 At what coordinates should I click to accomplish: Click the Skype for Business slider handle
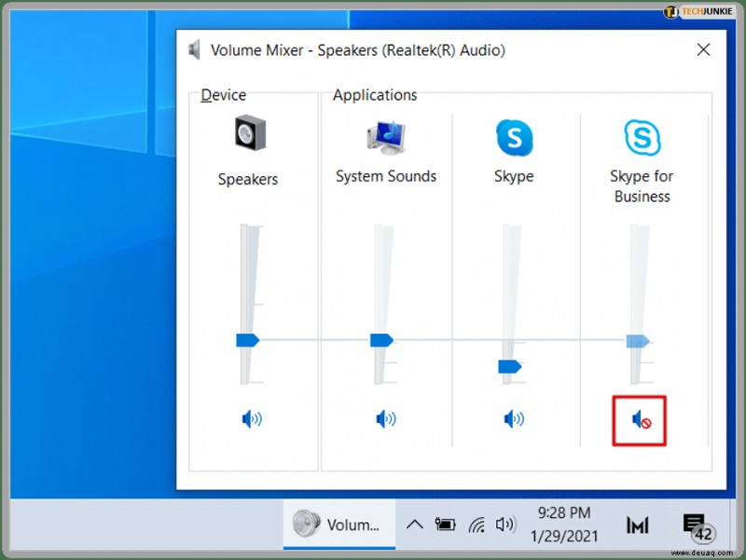[x=638, y=341]
